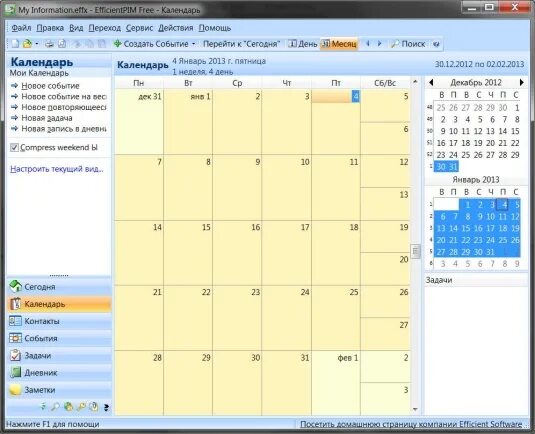
Task: Select January 16 cell in month grid
Action: coord(237,253)
